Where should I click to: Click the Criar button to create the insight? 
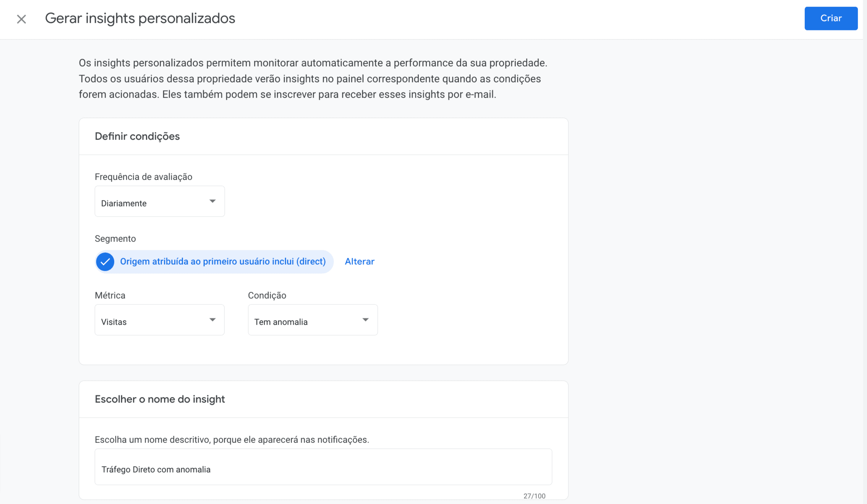[830, 18]
